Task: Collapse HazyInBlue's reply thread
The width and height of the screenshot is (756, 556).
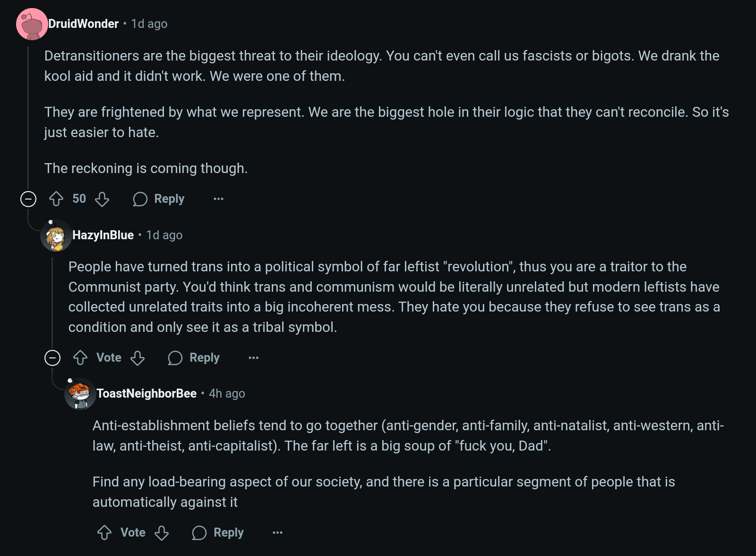Action: pos(52,358)
